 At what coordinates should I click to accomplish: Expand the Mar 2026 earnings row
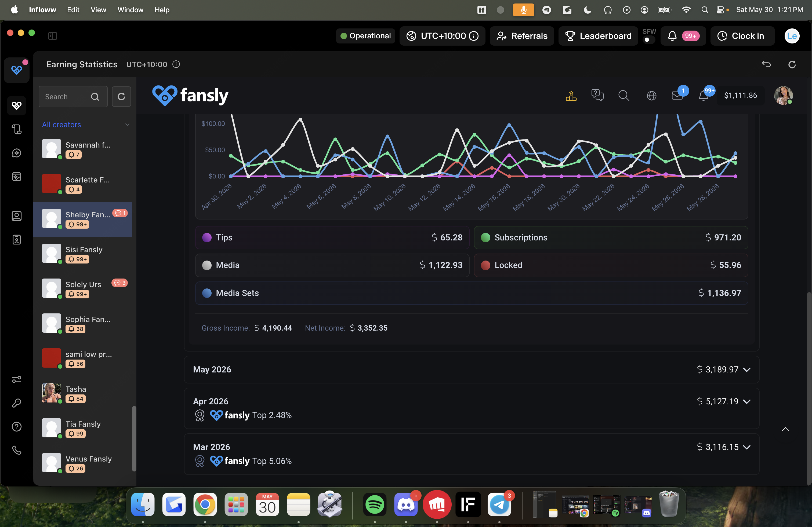(472, 454)
